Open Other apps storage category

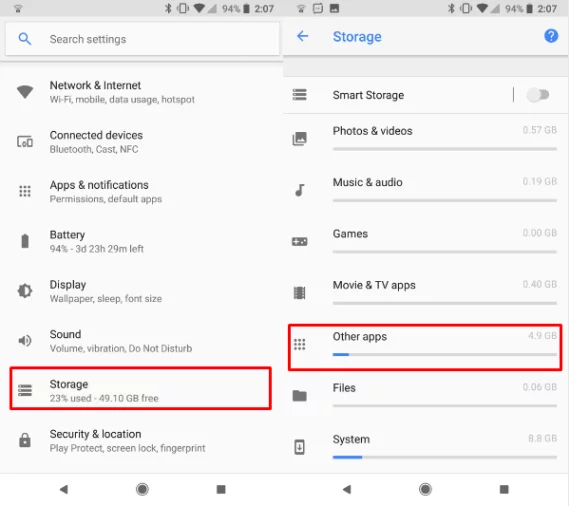point(425,348)
